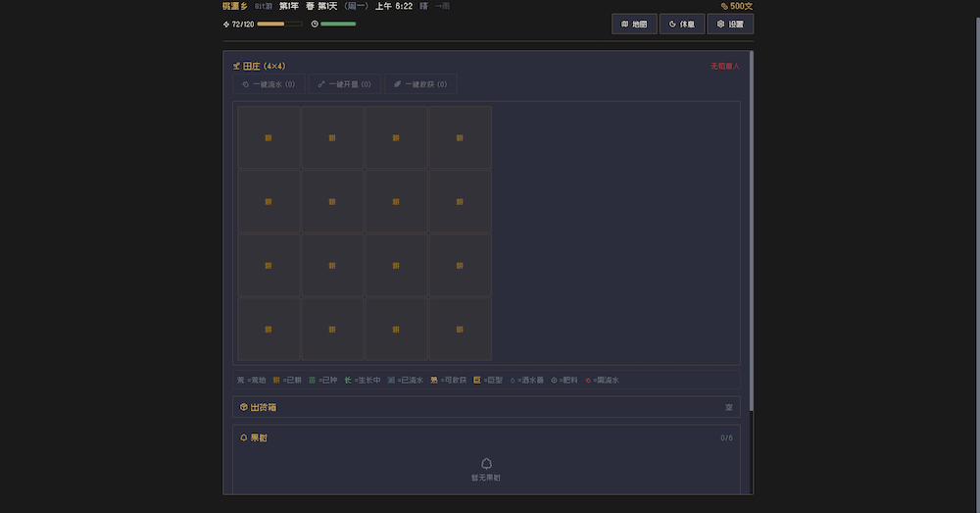Click the green time progress bar
Image resolution: width=980 pixels, height=513 pixels.
click(338, 24)
